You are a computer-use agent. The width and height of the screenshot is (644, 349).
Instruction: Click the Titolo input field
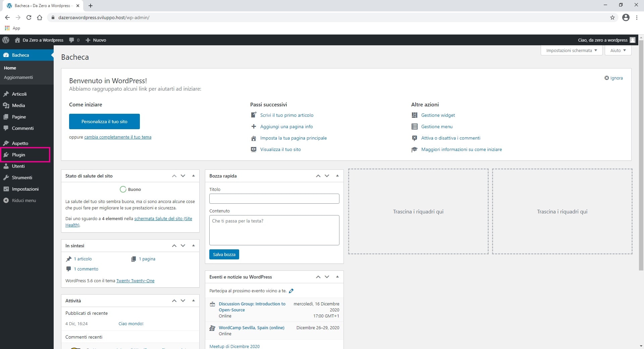pyautogui.click(x=274, y=199)
